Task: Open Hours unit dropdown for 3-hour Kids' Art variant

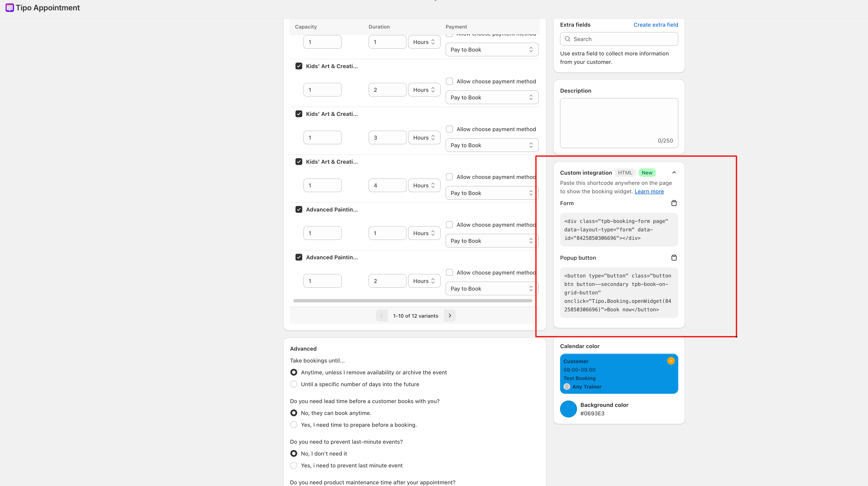Action: 424,137
